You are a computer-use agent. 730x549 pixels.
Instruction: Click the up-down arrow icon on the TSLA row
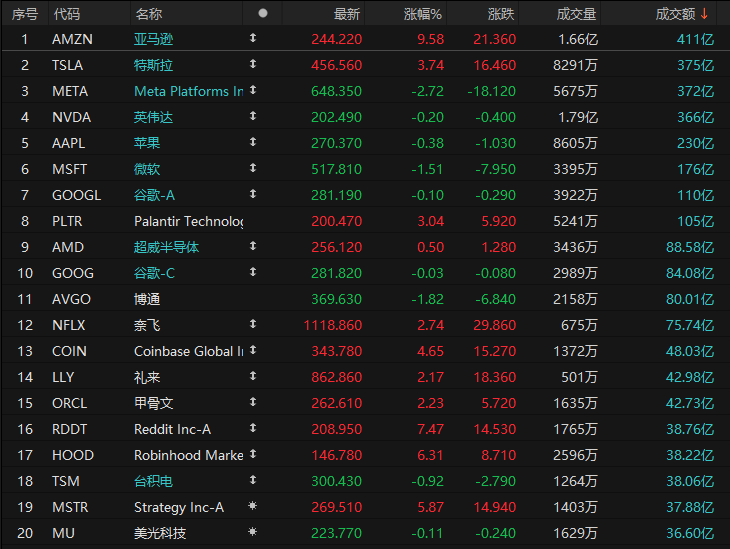pos(252,65)
